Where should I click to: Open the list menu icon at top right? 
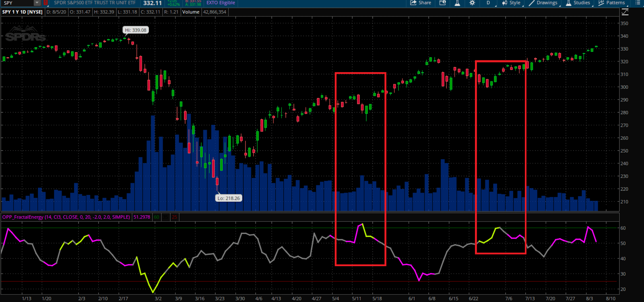[638, 3]
